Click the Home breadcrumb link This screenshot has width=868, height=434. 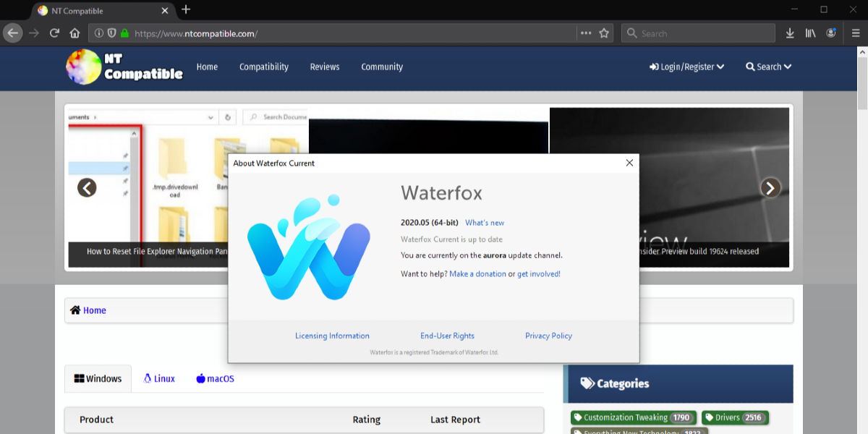95,310
